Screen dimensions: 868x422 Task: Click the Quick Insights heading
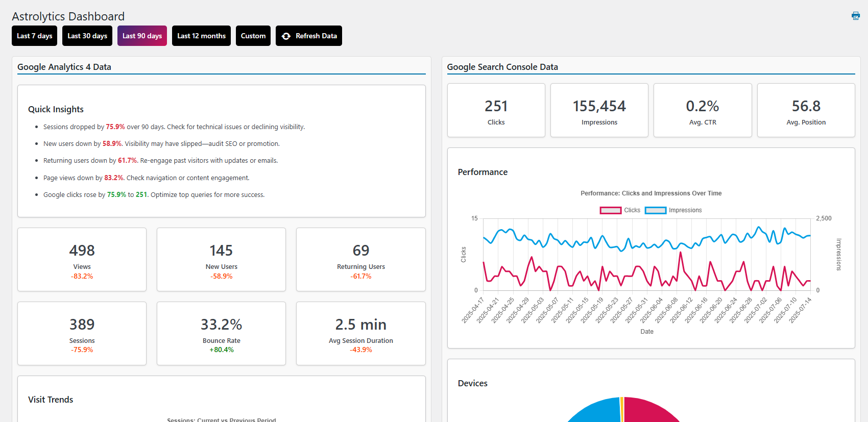(56, 109)
